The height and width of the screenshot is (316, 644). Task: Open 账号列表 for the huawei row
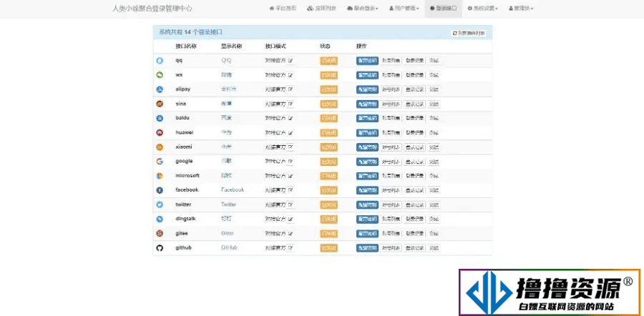[391, 133]
